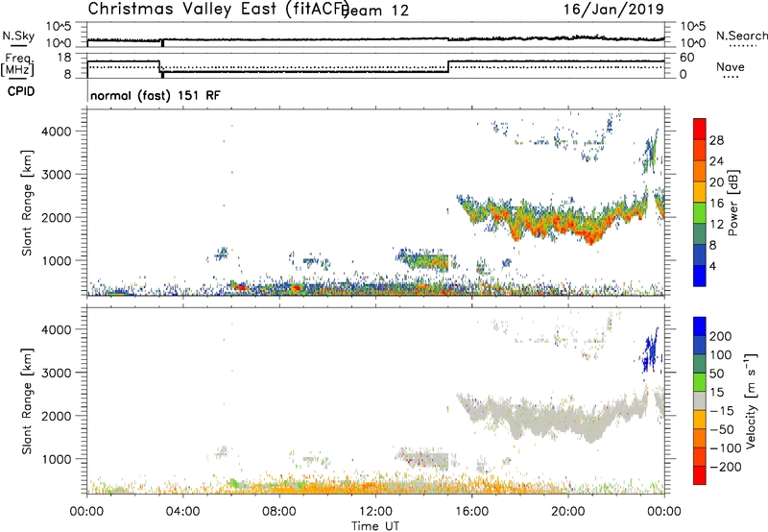Click the 08:00 time axis label
The image size is (768, 532).
[279, 512]
